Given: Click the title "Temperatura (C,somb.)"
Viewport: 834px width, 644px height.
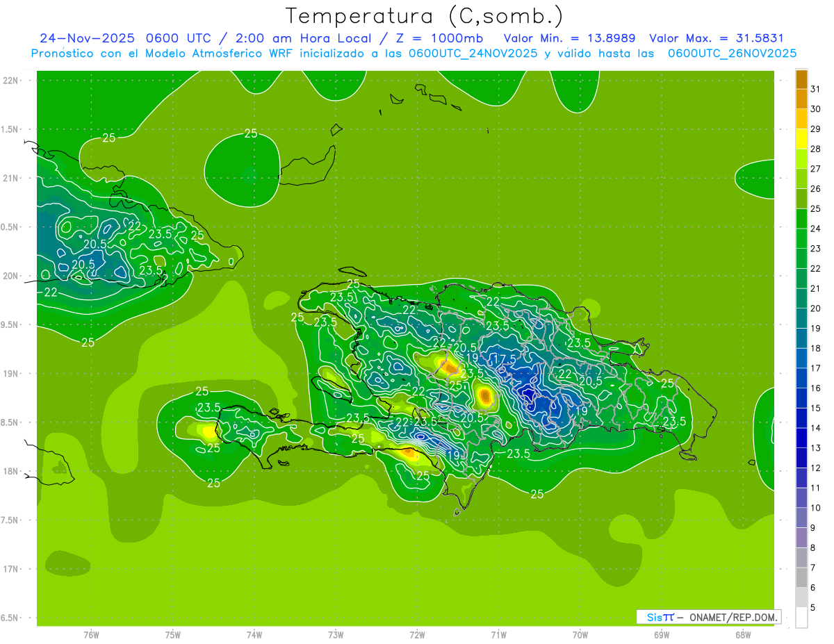Looking at the screenshot, I should point(425,17).
